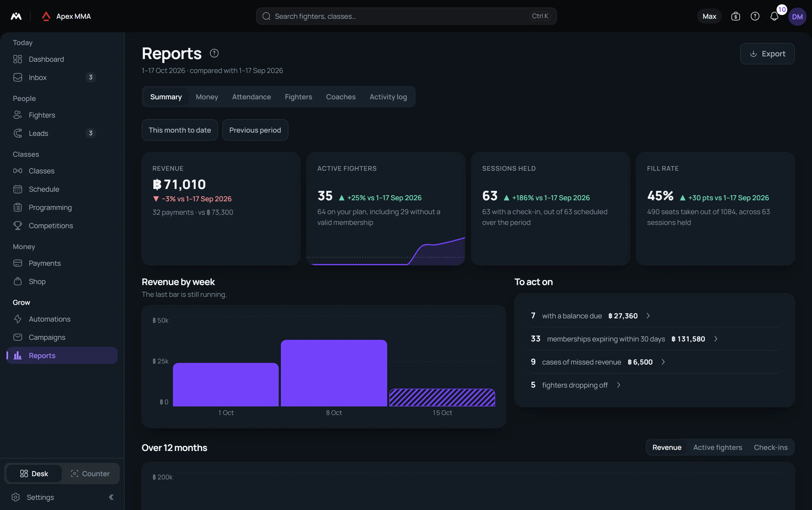Switch to Desk mode
The width and height of the screenshot is (812, 510).
point(34,473)
